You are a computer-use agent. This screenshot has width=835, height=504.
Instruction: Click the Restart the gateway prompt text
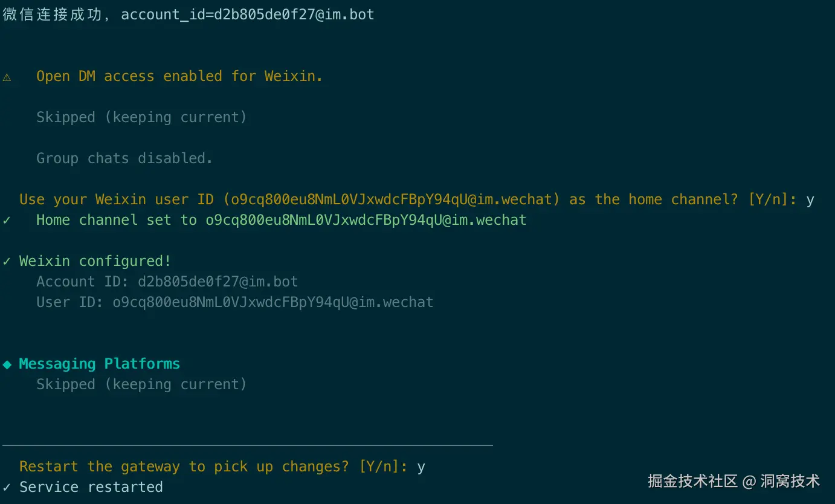tap(213, 467)
